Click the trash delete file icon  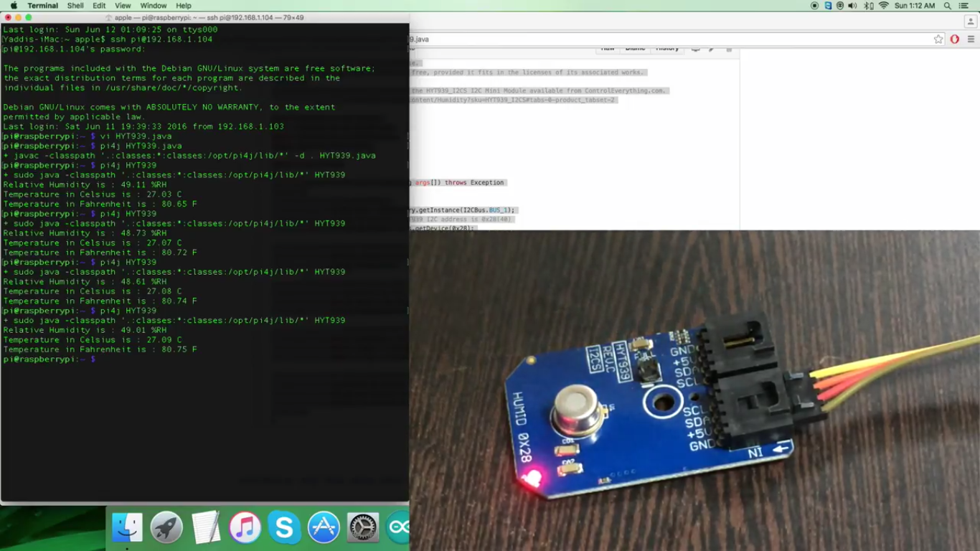click(x=728, y=49)
